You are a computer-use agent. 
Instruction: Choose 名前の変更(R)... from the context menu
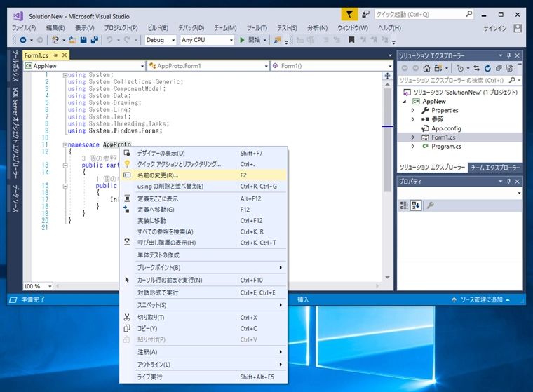coord(158,175)
